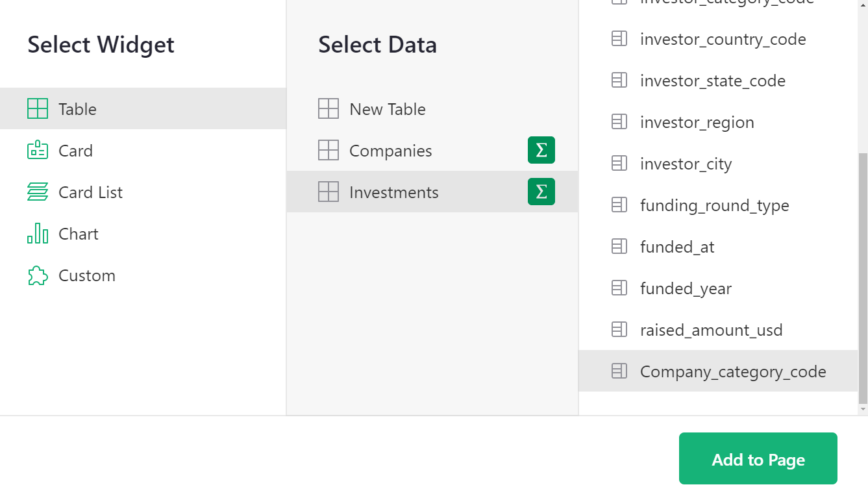Select the Company_category_code group-by column
The height and width of the screenshot is (500, 868).
click(732, 371)
